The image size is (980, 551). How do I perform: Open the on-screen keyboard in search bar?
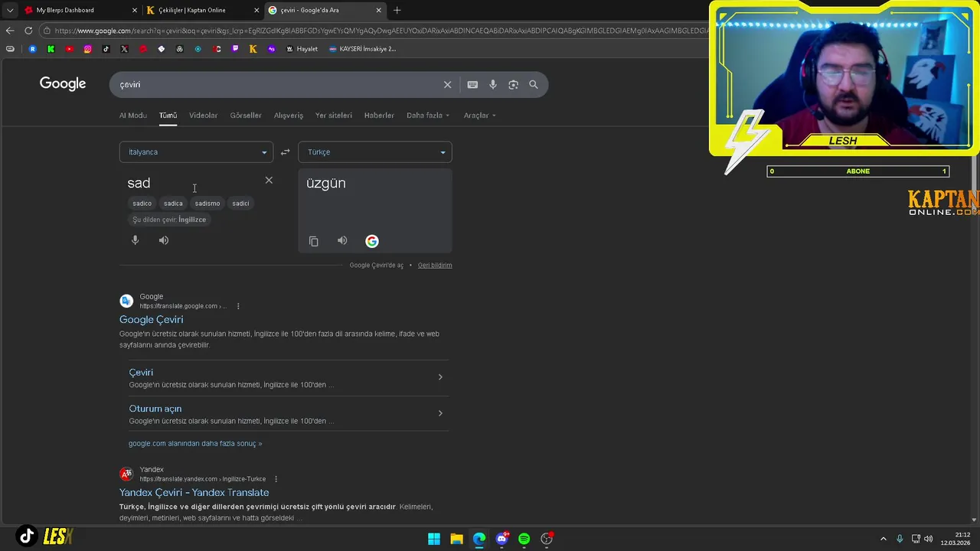pos(472,84)
